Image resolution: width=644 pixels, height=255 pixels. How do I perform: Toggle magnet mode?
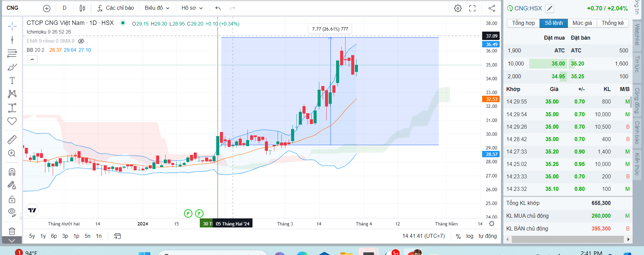(x=12, y=172)
